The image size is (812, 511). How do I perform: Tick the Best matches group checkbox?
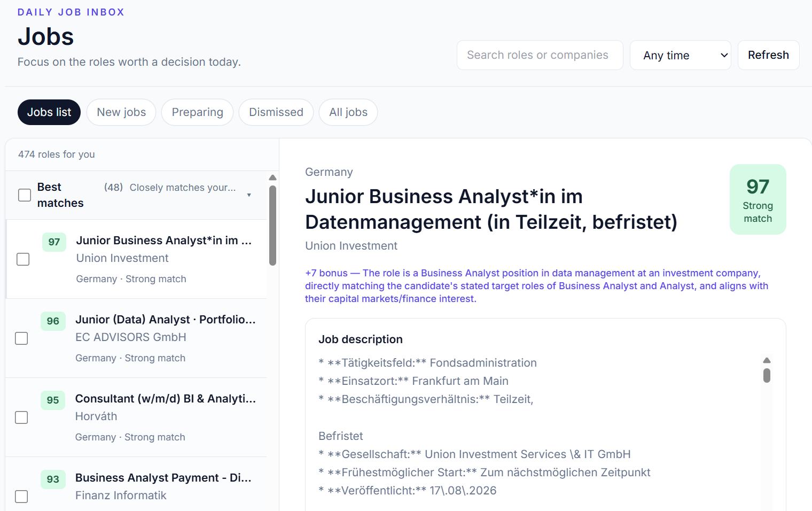[x=25, y=195]
